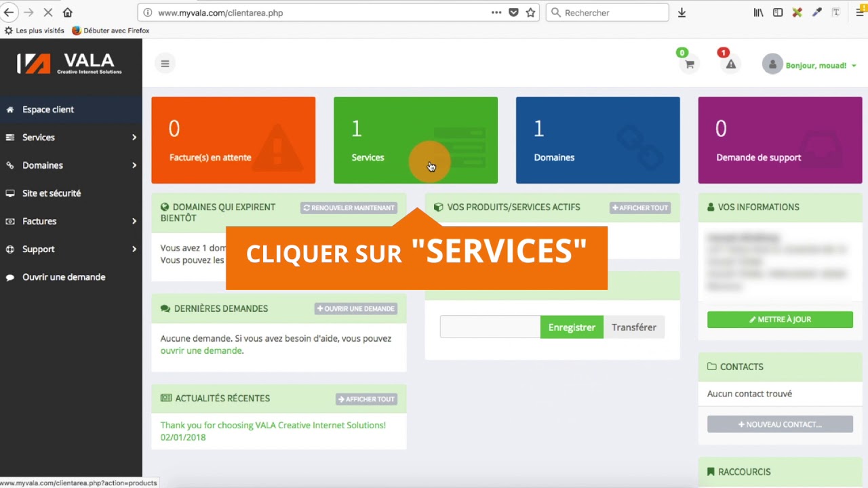Open the Firefox library icon
Viewport: 868px width, 488px height.
758,12
